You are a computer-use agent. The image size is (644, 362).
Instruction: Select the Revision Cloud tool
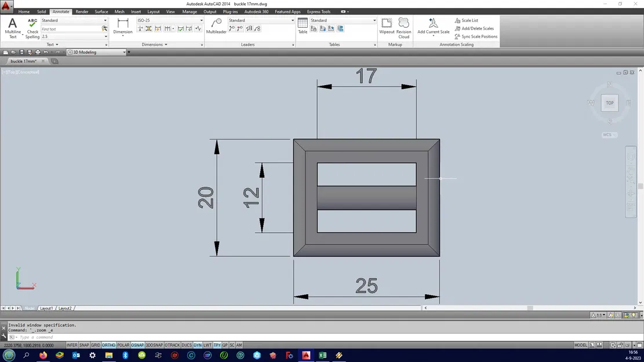404,28
